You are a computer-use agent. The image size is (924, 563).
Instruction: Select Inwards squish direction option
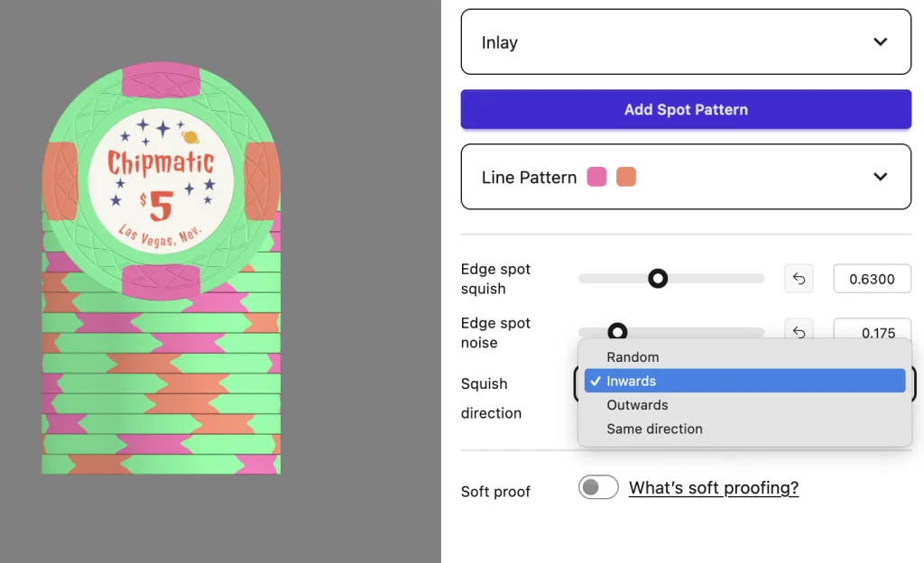coord(744,381)
